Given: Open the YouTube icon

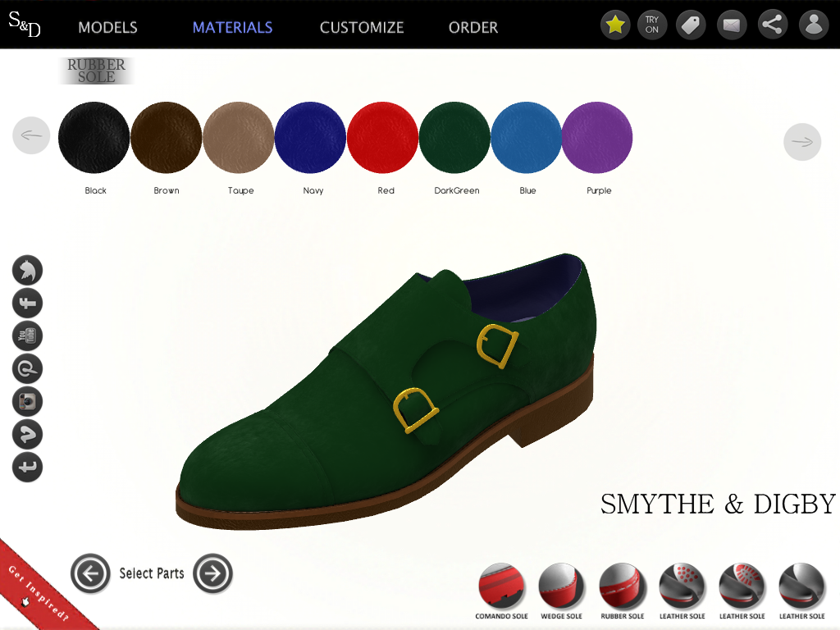Looking at the screenshot, I should [x=27, y=336].
